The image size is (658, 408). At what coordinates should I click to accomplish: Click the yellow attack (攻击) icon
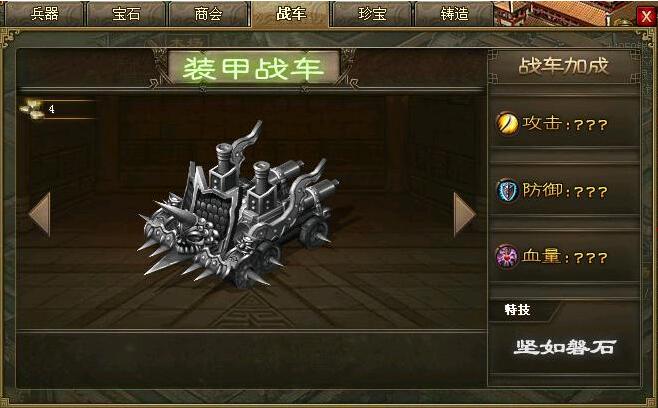(x=507, y=123)
